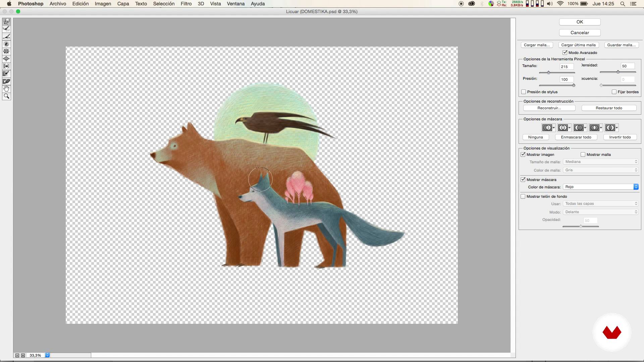Select the Freeze Mask tool
644x362 pixels.
6,74
